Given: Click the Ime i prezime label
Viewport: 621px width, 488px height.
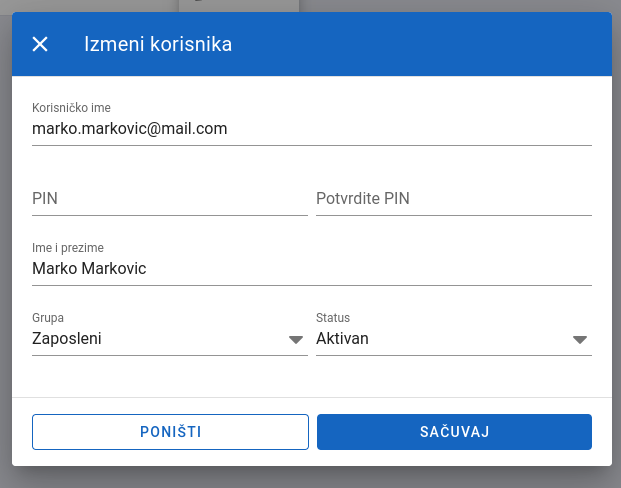Looking at the screenshot, I should (x=68, y=248).
